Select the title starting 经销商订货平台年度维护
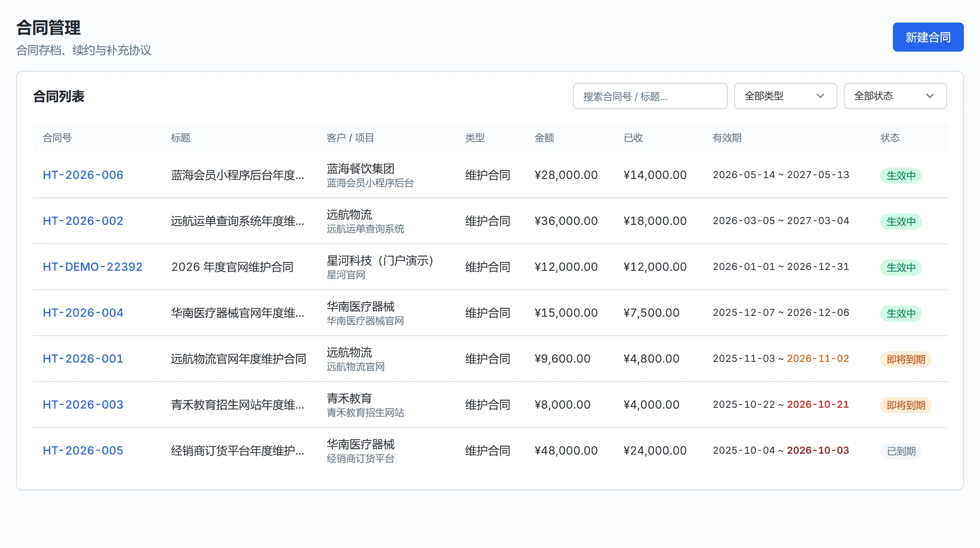Viewport: 980px width, 548px height. coord(238,451)
